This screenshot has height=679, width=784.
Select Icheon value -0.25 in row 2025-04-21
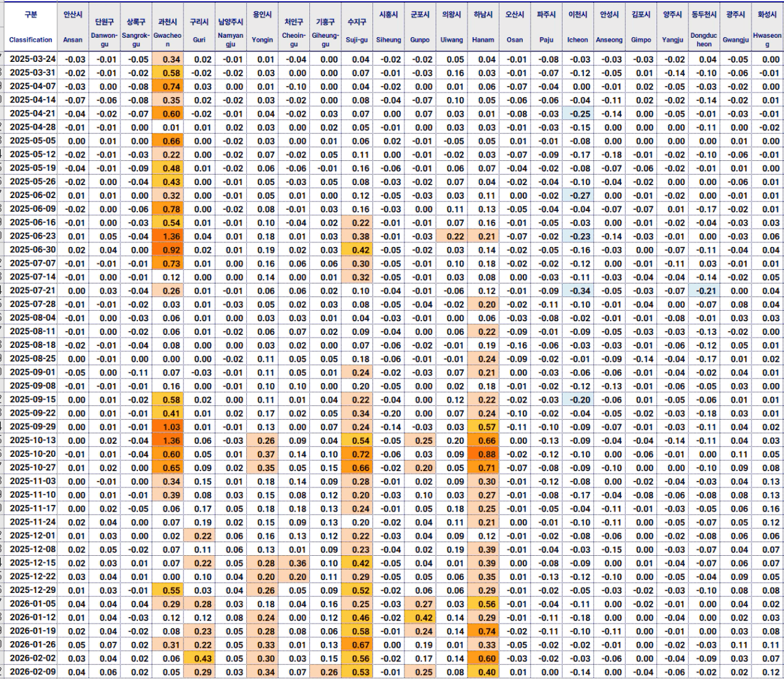coord(578,113)
